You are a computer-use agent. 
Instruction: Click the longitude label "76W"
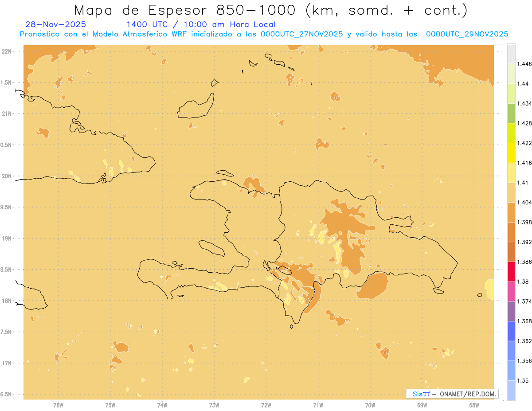58,405
